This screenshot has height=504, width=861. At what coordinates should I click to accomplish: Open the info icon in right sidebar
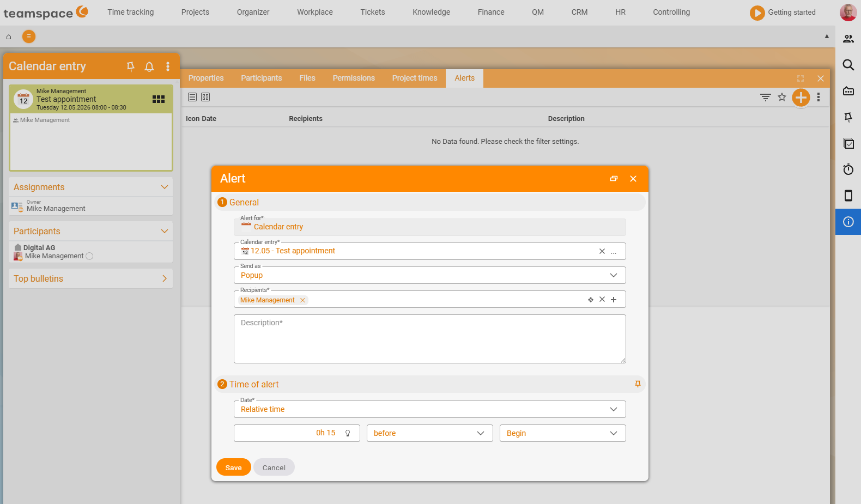tap(848, 222)
